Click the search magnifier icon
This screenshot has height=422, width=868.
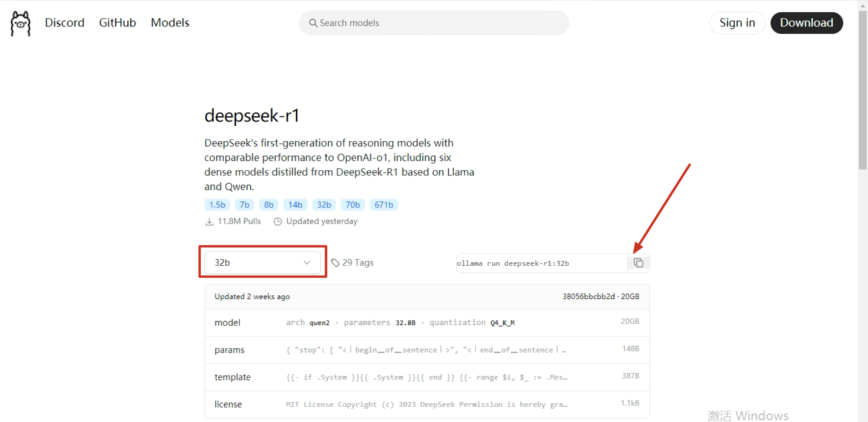pyautogui.click(x=313, y=23)
